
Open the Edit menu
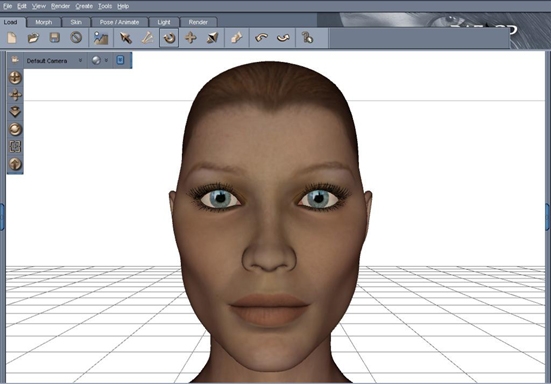click(x=22, y=6)
